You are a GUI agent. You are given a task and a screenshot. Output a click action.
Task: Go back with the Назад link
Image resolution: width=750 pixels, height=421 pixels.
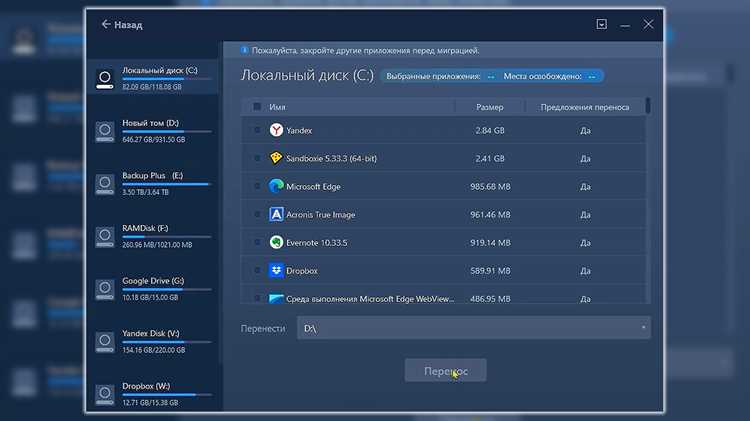click(122, 24)
